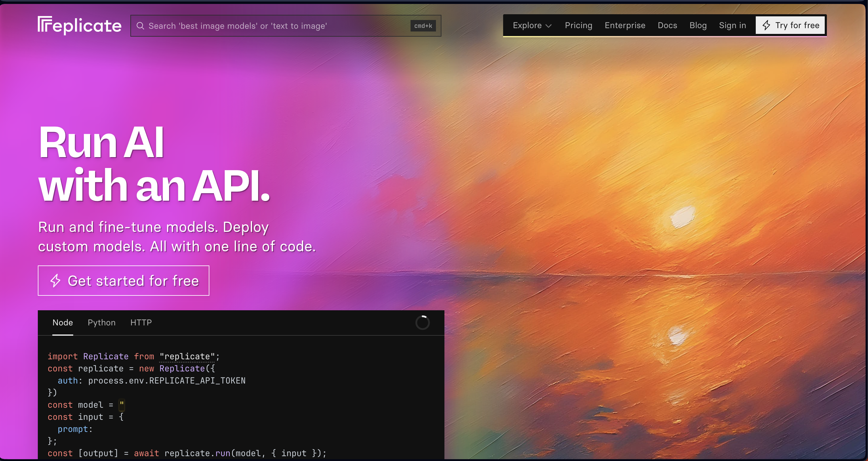Go to the Pricing page
The height and width of the screenshot is (461, 868).
(x=578, y=25)
